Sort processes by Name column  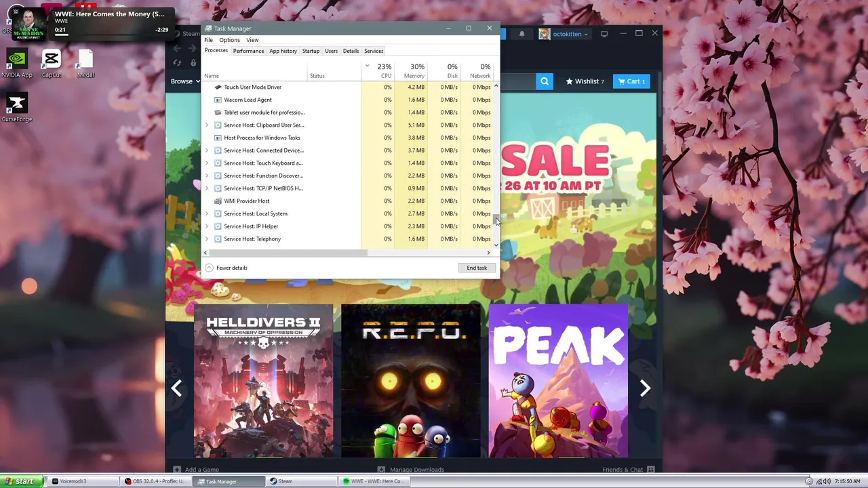coord(254,70)
